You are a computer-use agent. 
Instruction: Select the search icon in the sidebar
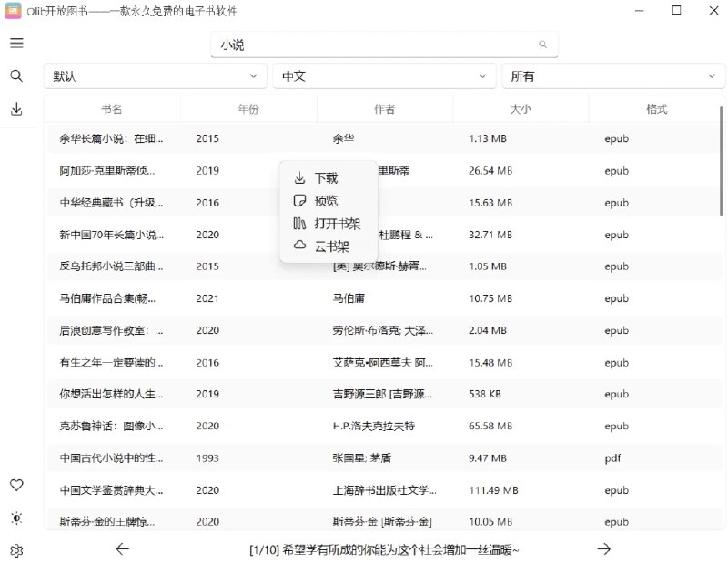16,75
